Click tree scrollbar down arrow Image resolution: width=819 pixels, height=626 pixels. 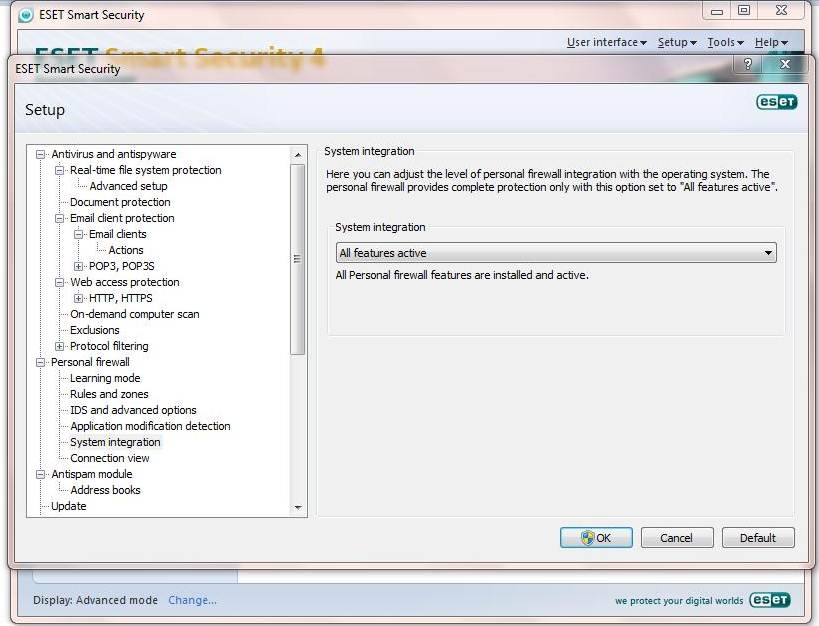pyautogui.click(x=298, y=507)
